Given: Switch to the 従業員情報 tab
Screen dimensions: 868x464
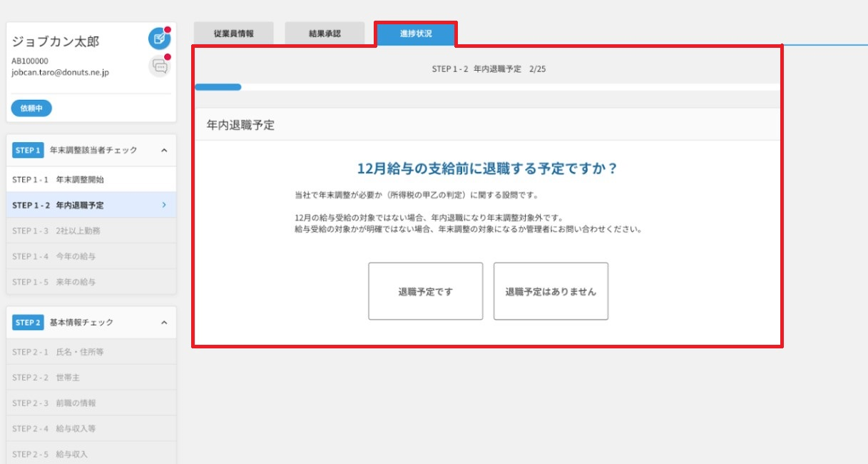Looking at the screenshot, I should [233, 34].
